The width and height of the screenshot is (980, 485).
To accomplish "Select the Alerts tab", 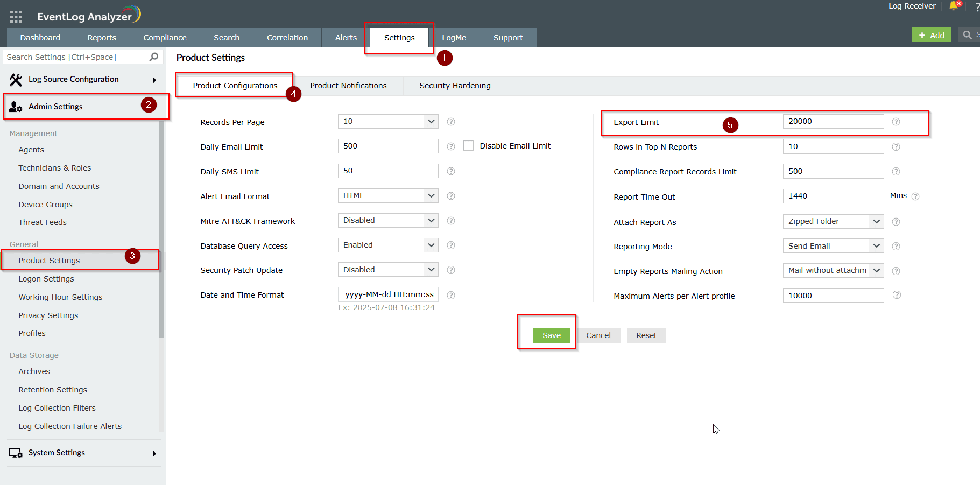I will tap(346, 38).
